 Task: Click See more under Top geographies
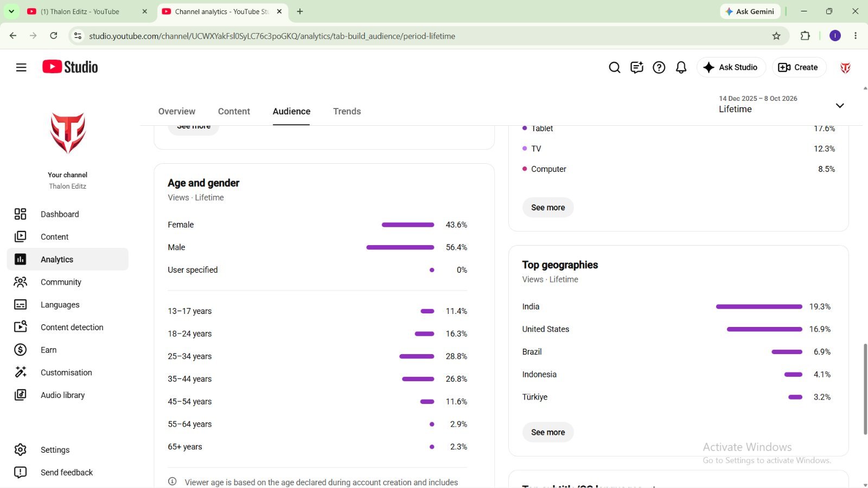coord(548,432)
